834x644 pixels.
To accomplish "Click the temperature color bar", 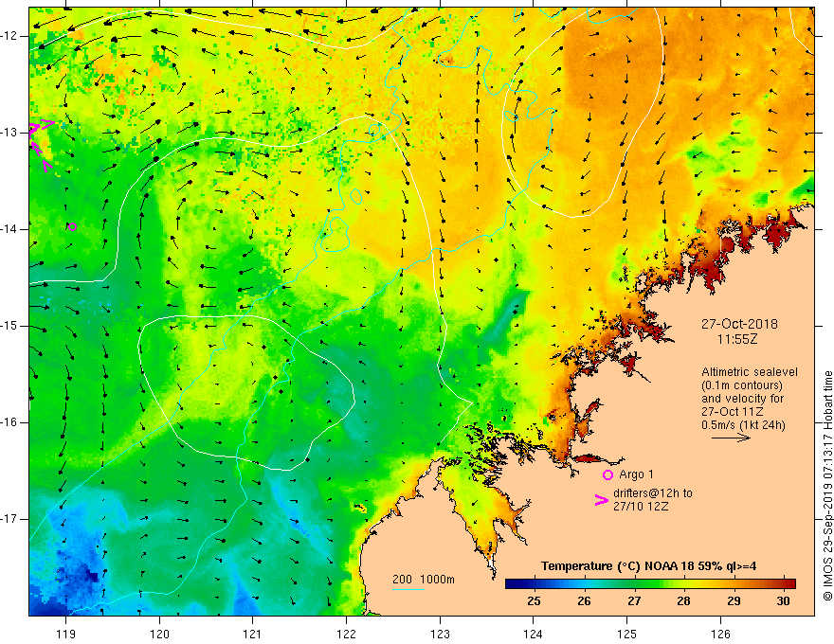I will click(650, 583).
